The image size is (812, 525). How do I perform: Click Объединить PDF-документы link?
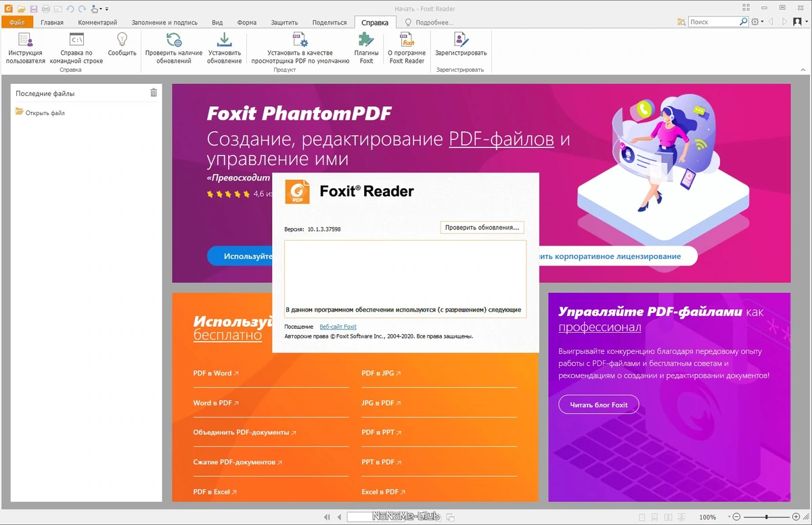pyautogui.click(x=244, y=432)
